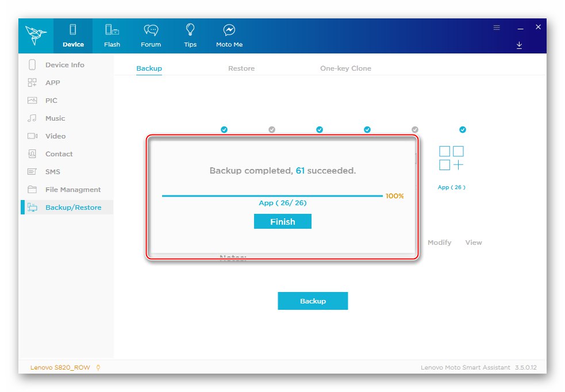Click the Backup/Restore monitor icon
Viewport: 565px width, 392px height.
tap(32, 207)
